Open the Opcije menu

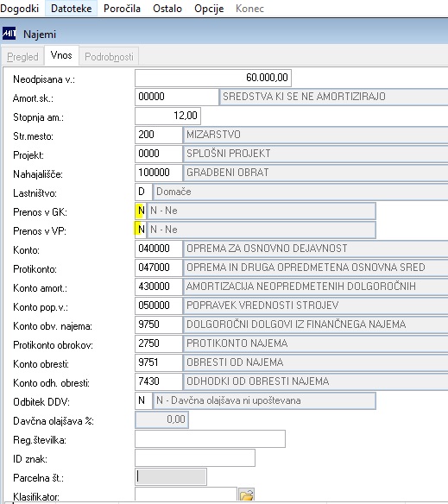[209, 9]
